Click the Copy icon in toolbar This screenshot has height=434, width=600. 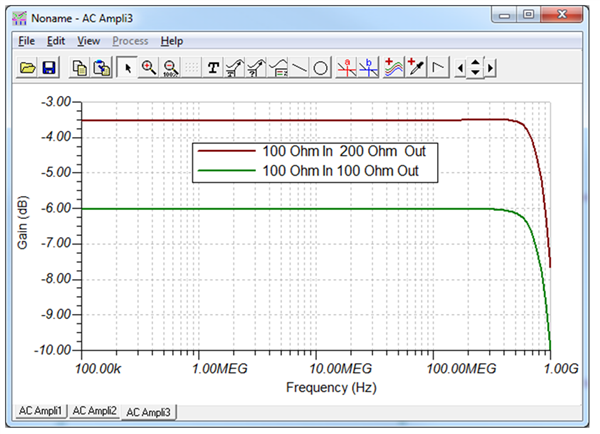[x=80, y=68]
